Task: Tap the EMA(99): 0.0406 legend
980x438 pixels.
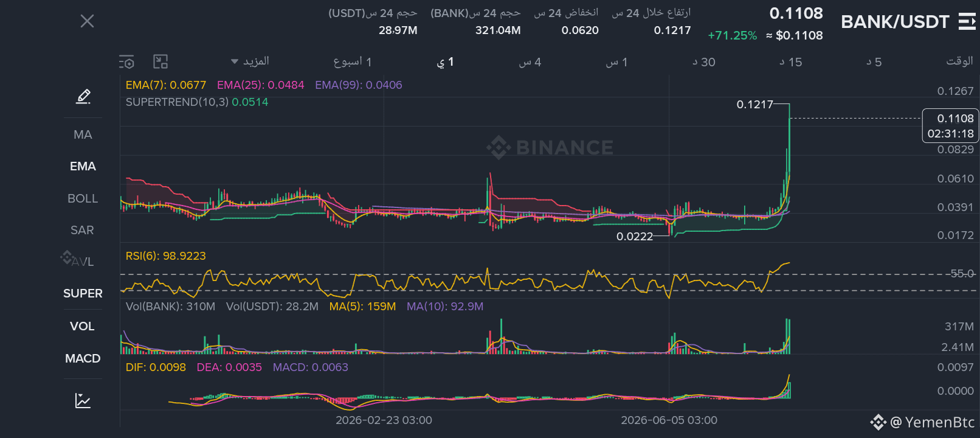Action: pyautogui.click(x=359, y=85)
